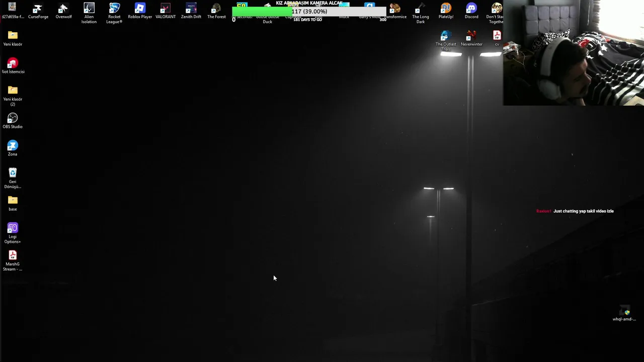Image resolution: width=644 pixels, height=362 pixels.
Task: Click the Transformice desktop icon
Action: [395, 11]
